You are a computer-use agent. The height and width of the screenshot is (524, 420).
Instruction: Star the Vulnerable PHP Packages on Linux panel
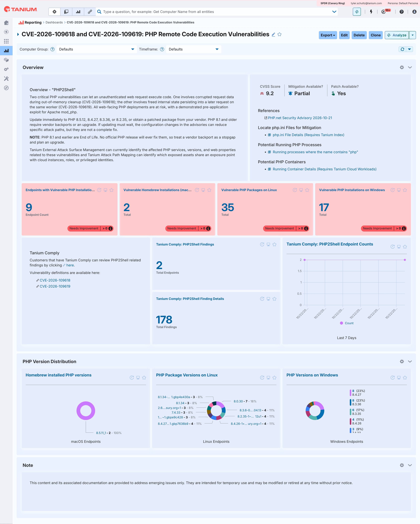pyautogui.click(x=307, y=190)
